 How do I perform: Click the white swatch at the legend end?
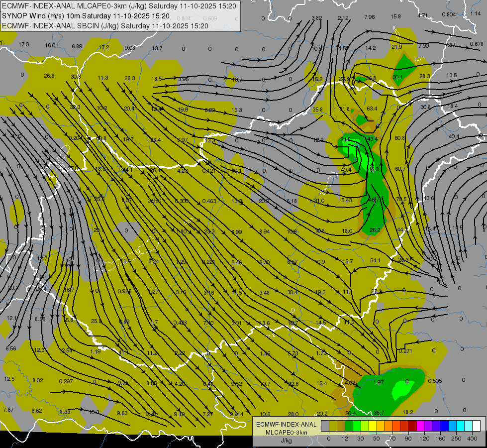tap(477, 426)
